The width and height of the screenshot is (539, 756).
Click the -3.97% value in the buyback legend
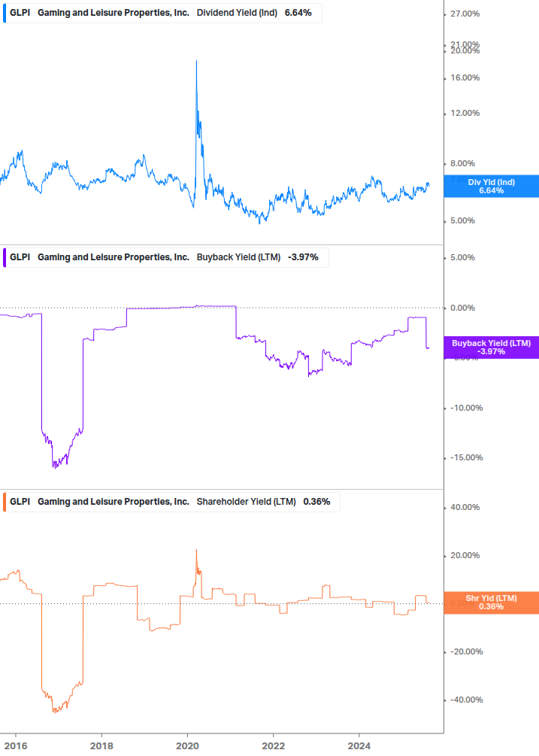coord(303,257)
